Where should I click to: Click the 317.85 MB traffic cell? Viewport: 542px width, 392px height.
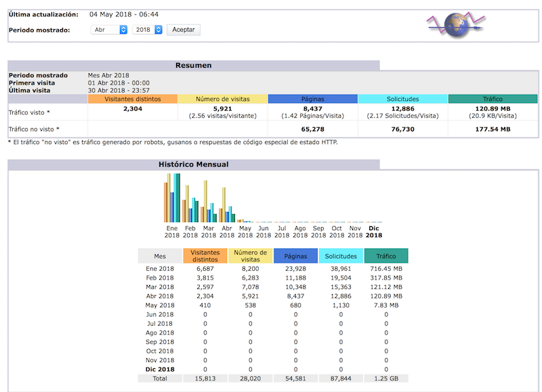pos(386,278)
